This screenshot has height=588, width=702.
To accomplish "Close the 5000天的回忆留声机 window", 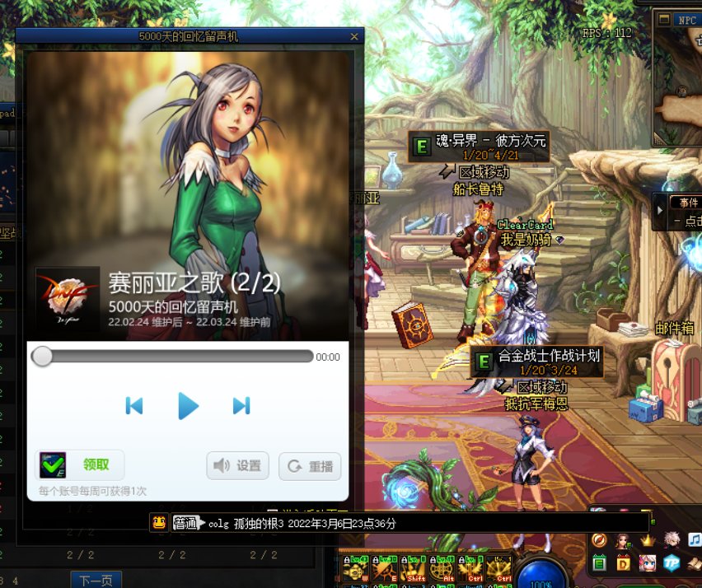I will point(354,37).
